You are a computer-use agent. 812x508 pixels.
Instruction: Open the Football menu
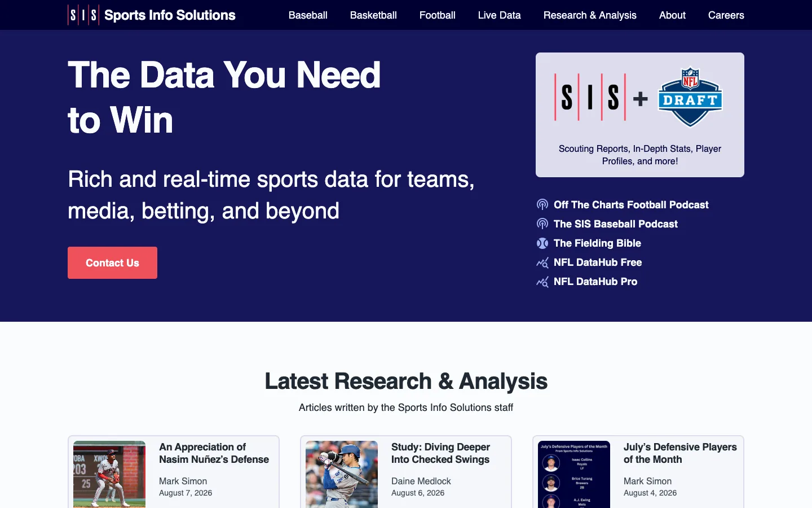click(438, 15)
